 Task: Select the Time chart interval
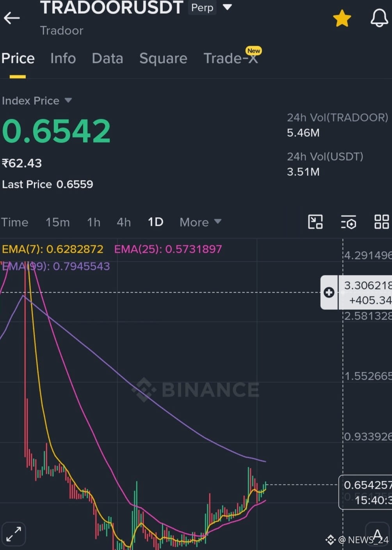tap(15, 222)
